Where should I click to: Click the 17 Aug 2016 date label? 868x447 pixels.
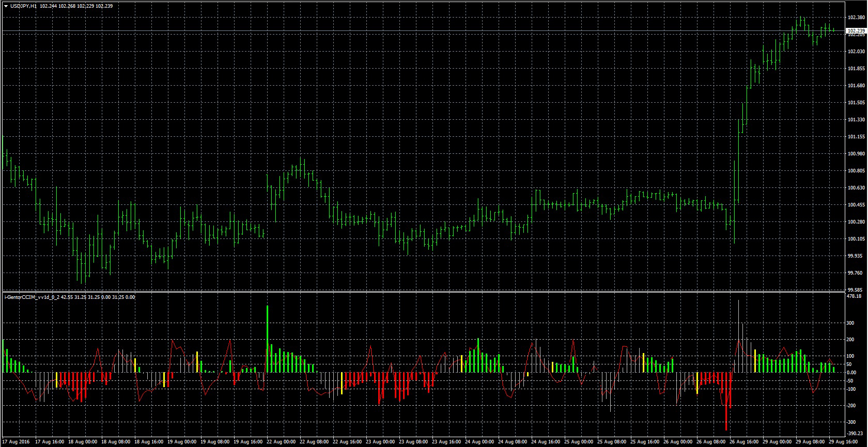point(18,442)
